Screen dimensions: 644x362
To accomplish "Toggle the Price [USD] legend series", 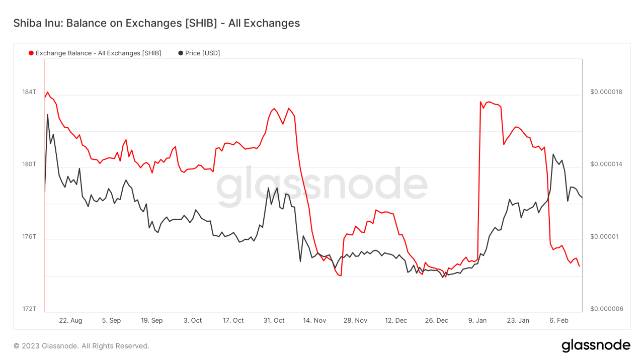I will (x=202, y=53).
